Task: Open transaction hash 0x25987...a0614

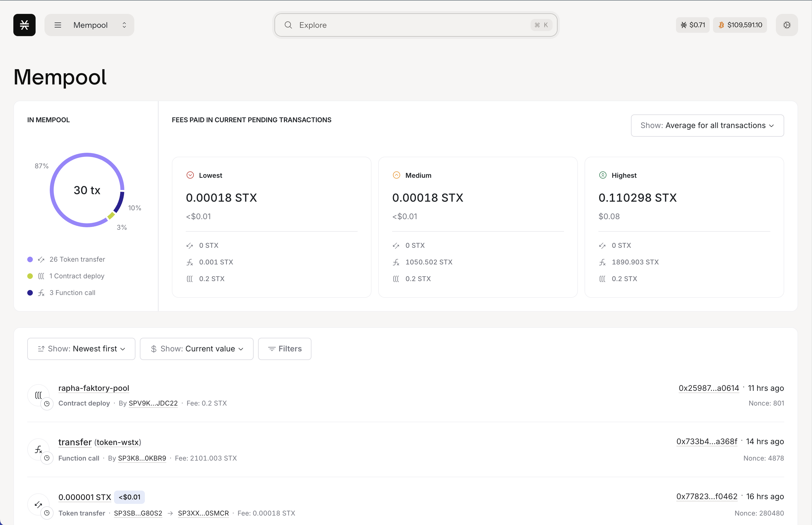Action: click(x=708, y=388)
